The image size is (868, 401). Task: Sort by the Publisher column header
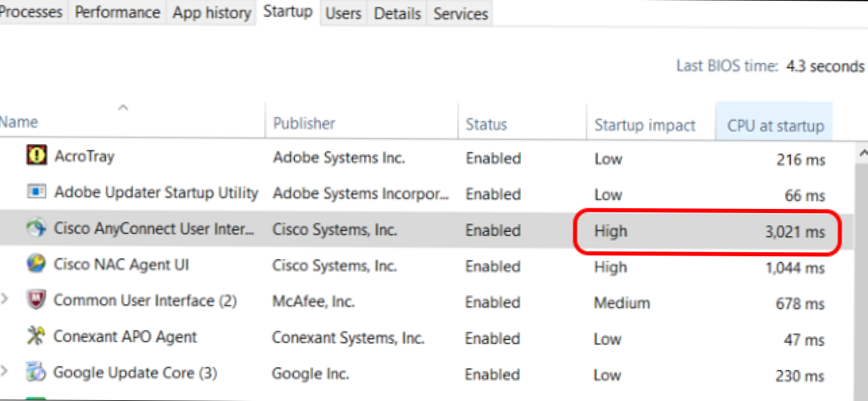click(x=304, y=124)
